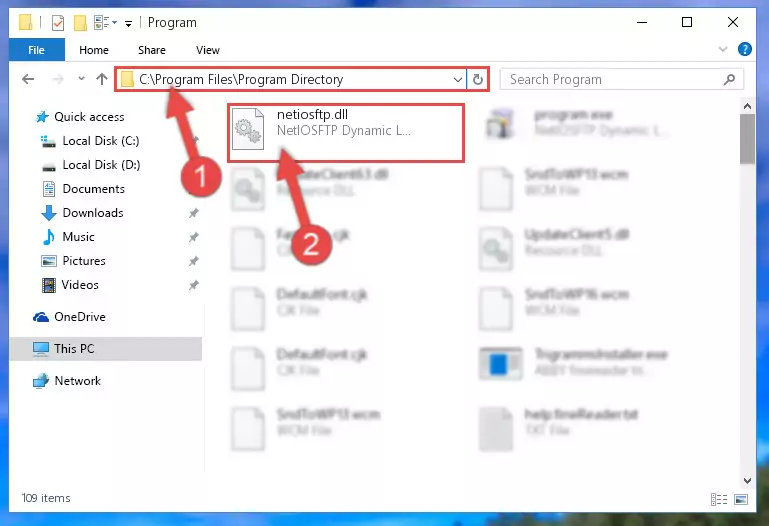Click the pin icon next to Downloads
This screenshot has width=769, height=526.
194,213
